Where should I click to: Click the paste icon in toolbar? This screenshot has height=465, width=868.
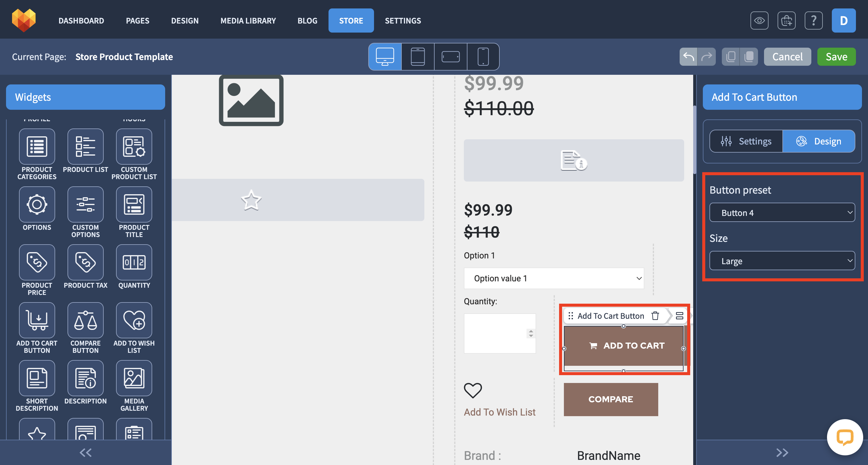pyautogui.click(x=749, y=57)
